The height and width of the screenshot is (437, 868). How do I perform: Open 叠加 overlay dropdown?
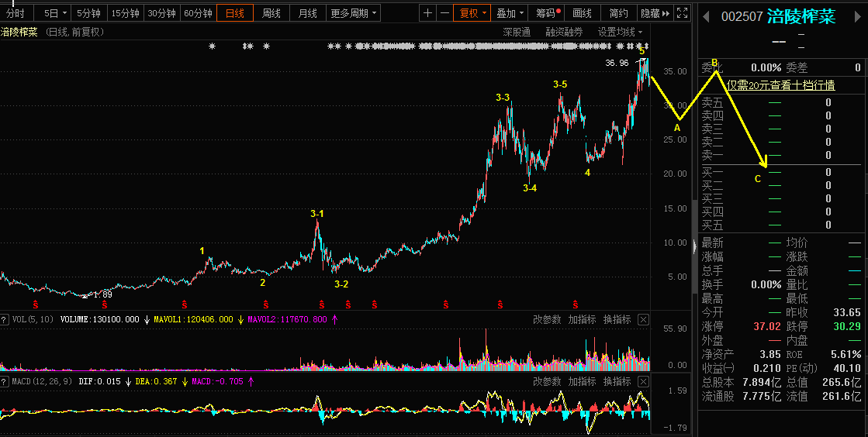pos(510,12)
